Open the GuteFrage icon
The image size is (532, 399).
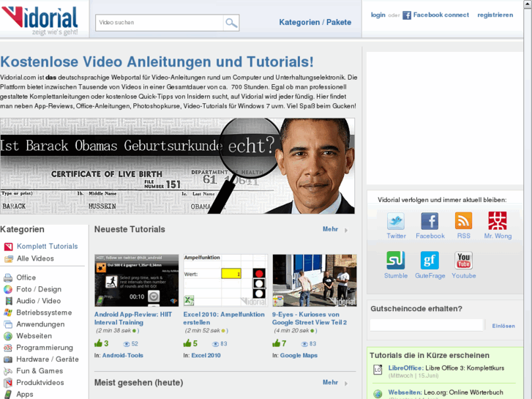(x=430, y=260)
